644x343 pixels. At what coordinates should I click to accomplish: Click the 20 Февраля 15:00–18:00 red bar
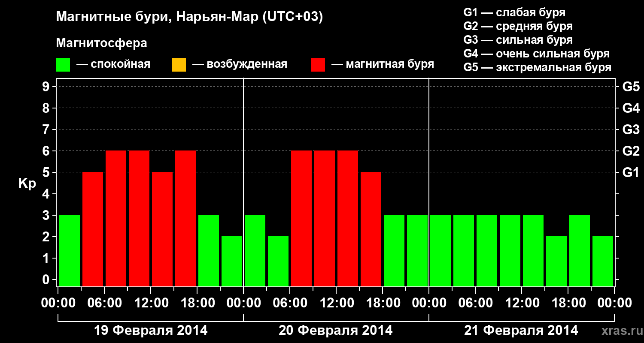tap(371, 229)
